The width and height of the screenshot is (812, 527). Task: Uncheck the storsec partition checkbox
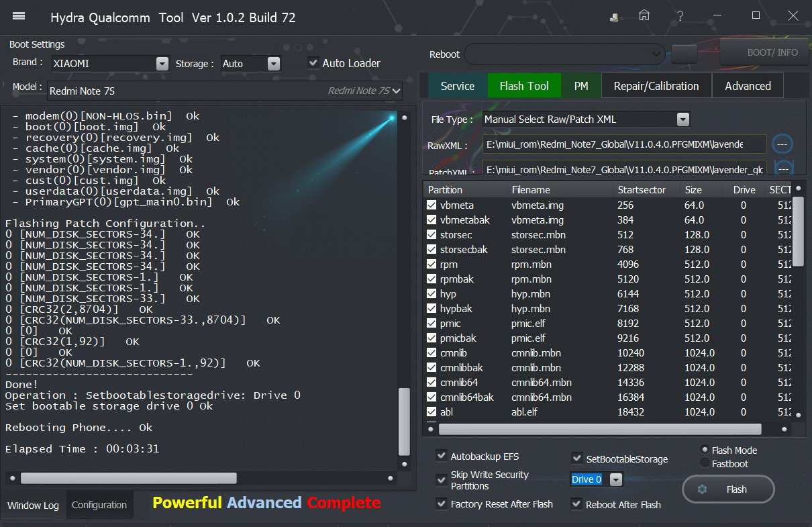(x=432, y=234)
